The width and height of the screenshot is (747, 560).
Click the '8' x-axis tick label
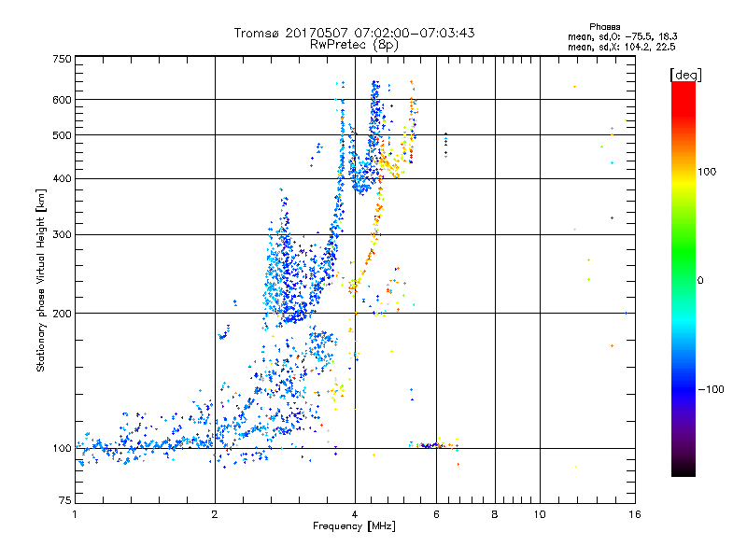pyautogui.click(x=495, y=514)
